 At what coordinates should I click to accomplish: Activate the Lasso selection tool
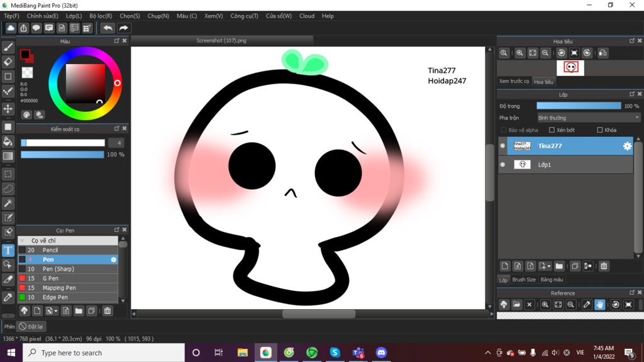pyautogui.click(x=8, y=189)
